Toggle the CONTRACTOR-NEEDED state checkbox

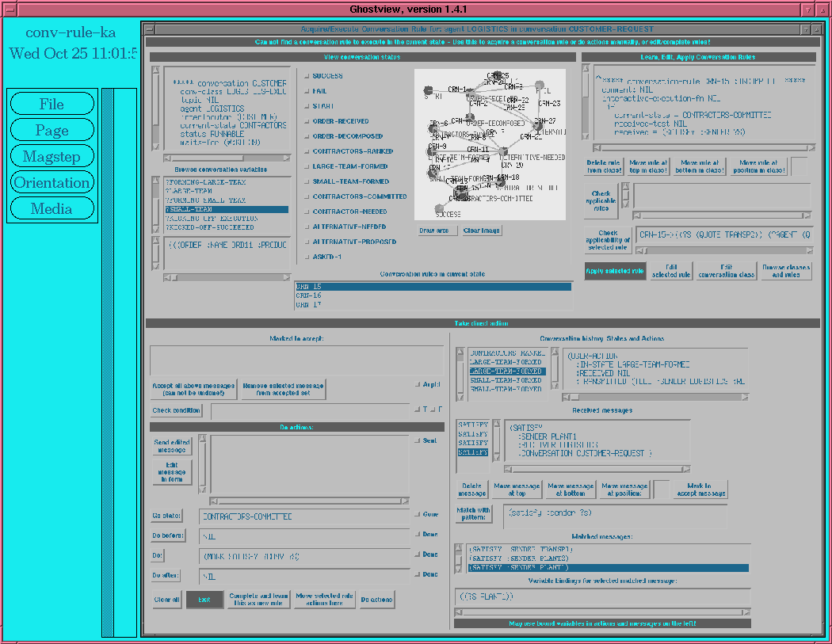[x=307, y=211]
